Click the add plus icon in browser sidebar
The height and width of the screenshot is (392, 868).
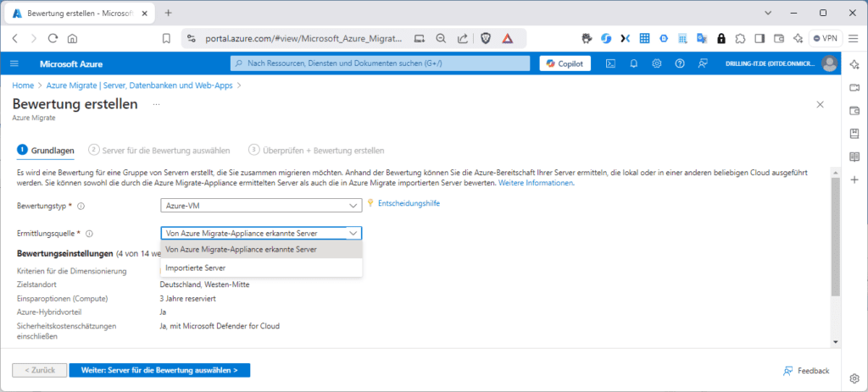click(x=854, y=179)
